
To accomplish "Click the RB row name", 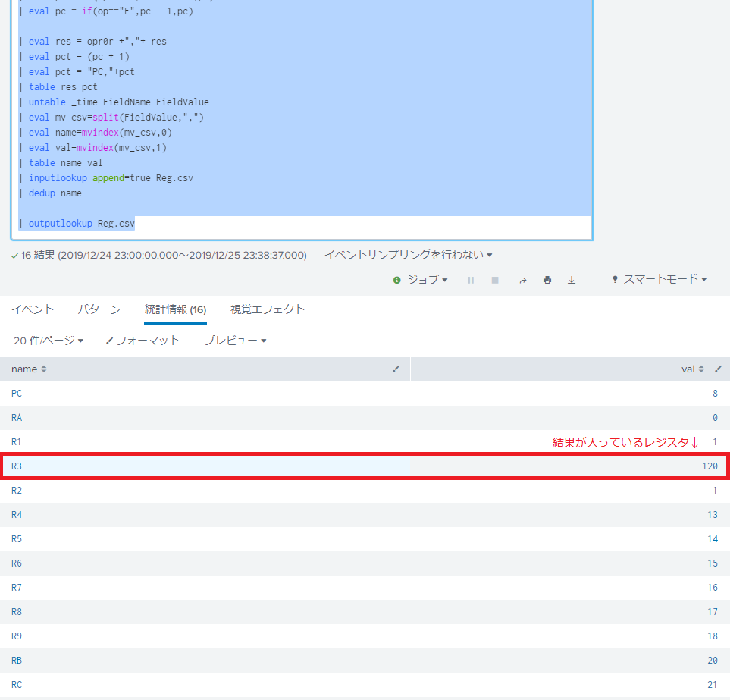I will (17, 660).
